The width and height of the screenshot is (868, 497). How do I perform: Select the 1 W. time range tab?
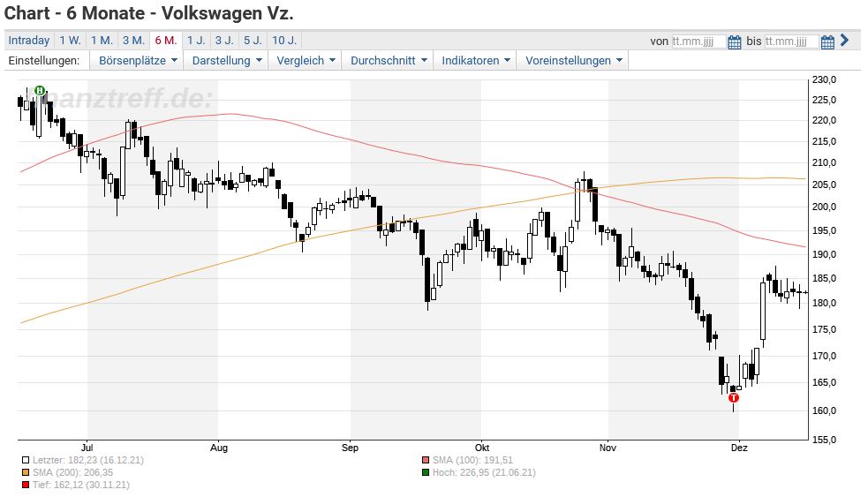(71, 41)
